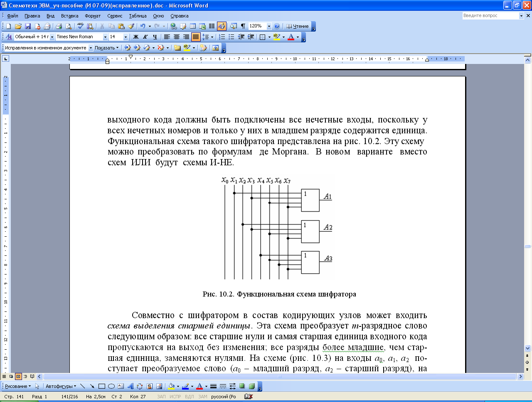This screenshot has height=402, width=532.
Task: Expand the Показать dropdown in the reviewing toolbar
Action: (106, 48)
